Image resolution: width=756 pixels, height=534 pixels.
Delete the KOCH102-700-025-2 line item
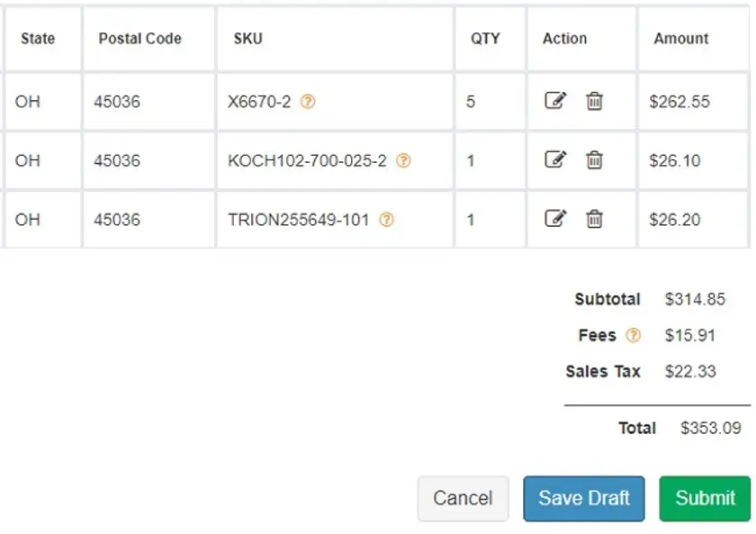click(594, 160)
